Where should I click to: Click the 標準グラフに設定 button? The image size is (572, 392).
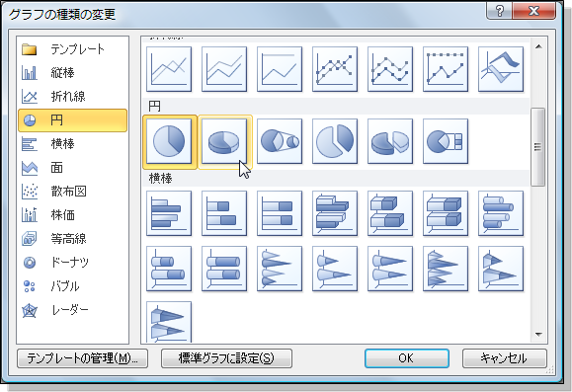(x=226, y=358)
